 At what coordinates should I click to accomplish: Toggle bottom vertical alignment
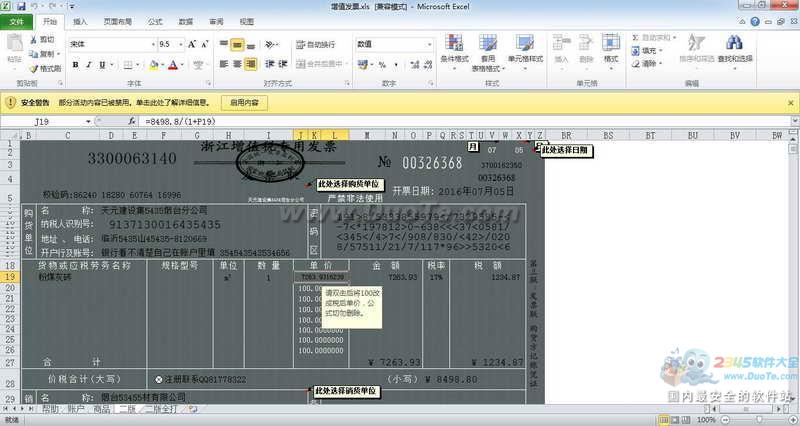pyautogui.click(x=251, y=44)
